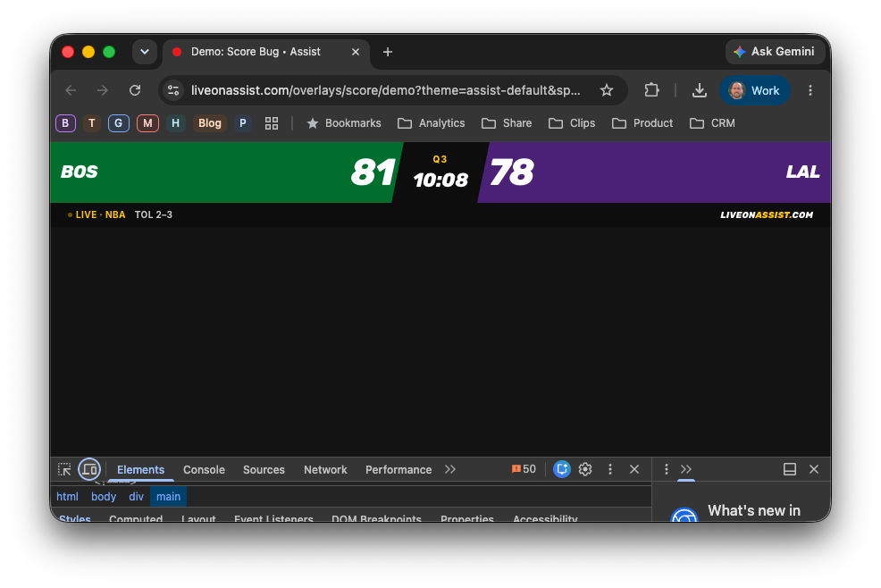The image size is (881, 588).
Task: Click the BOS score 81
Action: [x=373, y=172]
